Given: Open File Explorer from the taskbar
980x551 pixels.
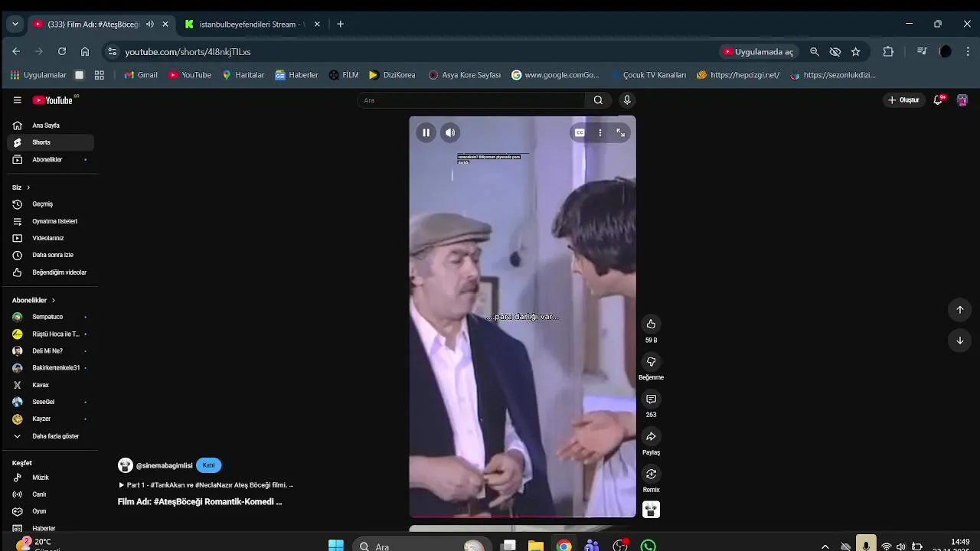Looking at the screenshot, I should click(x=536, y=546).
